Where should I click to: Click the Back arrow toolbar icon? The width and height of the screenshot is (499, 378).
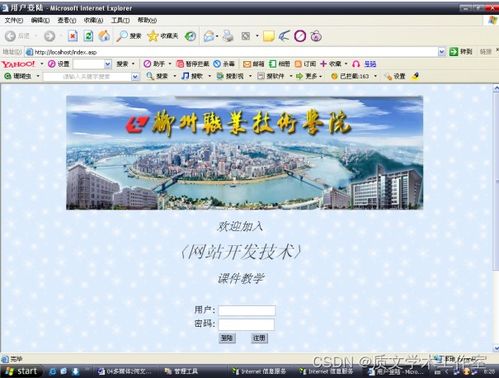point(10,36)
